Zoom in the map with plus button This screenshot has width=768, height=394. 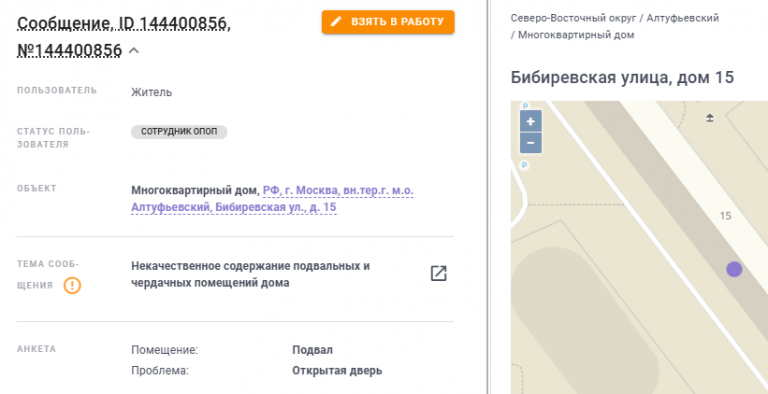[530, 121]
